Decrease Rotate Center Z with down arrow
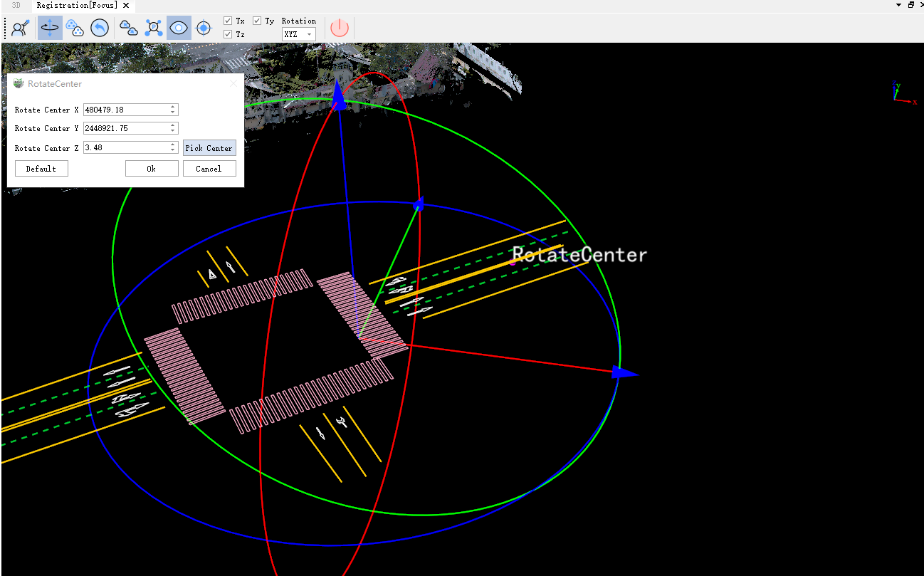The width and height of the screenshot is (924, 576). (x=173, y=150)
